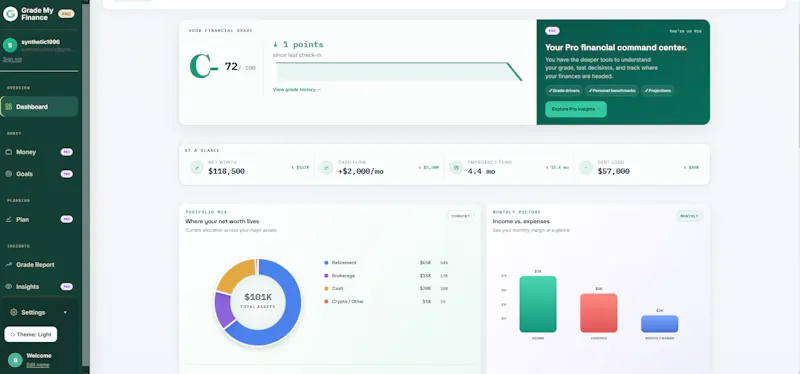800x374 pixels.
Task: Click the red Expenses bar
Action: tap(598, 313)
